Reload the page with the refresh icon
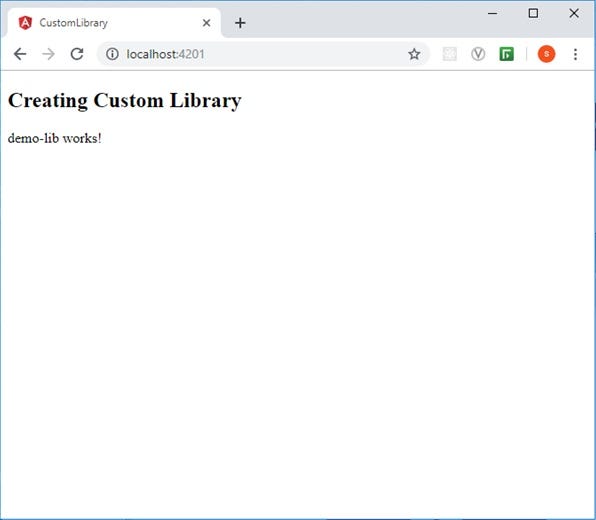This screenshot has height=520, width=596. pyautogui.click(x=77, y=54)
